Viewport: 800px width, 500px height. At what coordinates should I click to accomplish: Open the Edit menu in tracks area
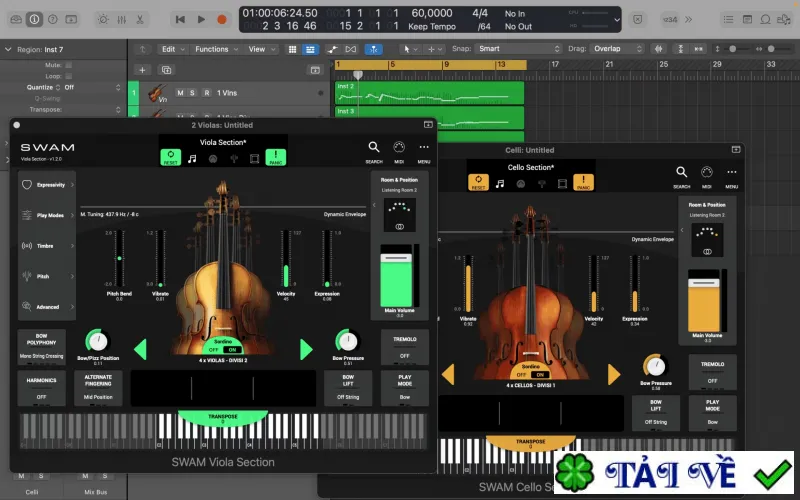click(x=172, y=49)
